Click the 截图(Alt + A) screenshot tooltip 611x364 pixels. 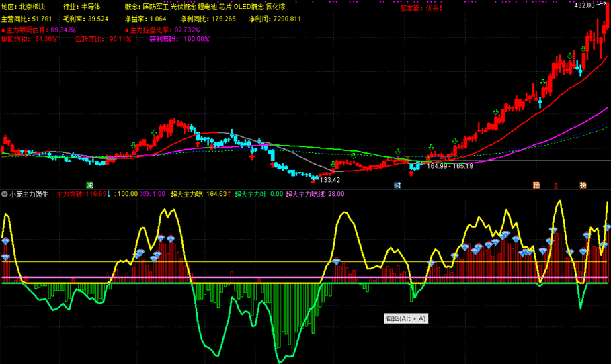(405, 318)
